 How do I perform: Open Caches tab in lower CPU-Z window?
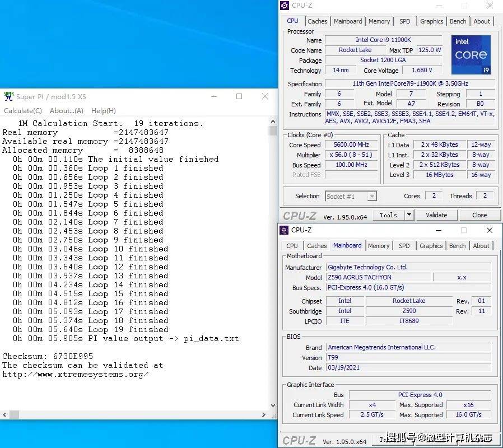coord(316,246)
